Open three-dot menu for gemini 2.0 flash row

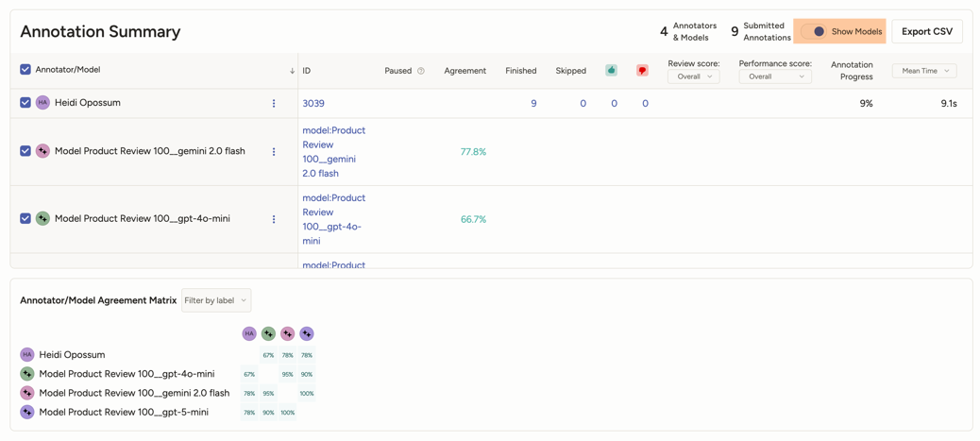pos(274,152)
